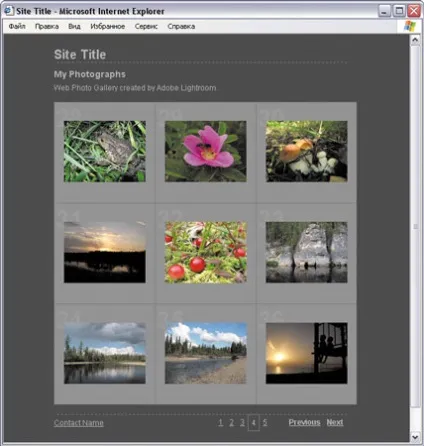The image size is (424, 446).
Task: Click the scrollbar up arrow
Action: coord(415,40)
